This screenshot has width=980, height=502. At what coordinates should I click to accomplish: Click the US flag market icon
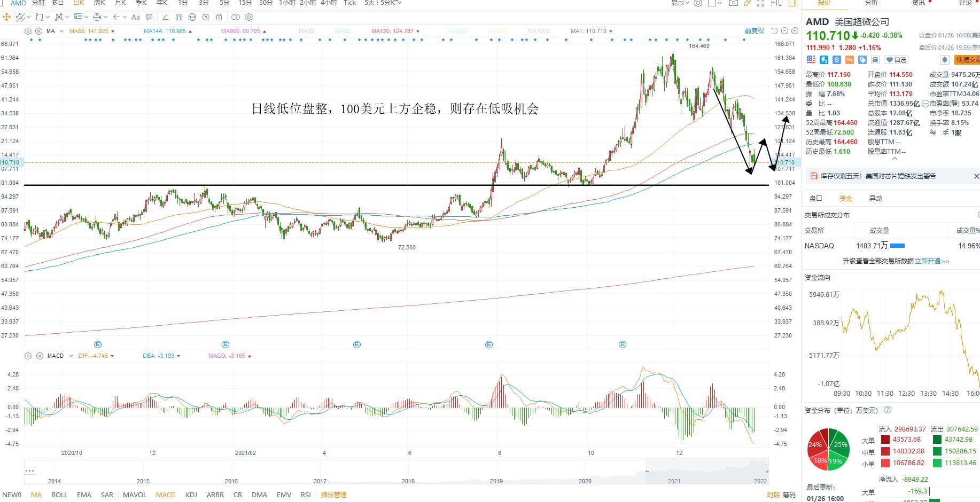pyautogui.click(x=811, y=60)
